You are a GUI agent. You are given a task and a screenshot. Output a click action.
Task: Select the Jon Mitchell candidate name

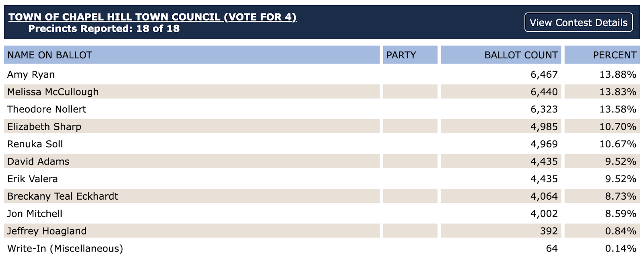click(35, 214)
